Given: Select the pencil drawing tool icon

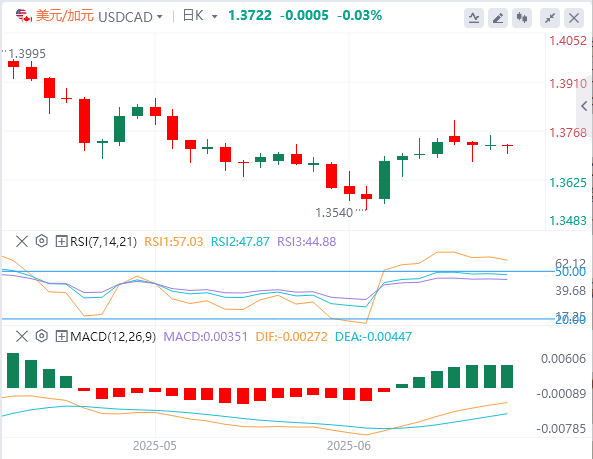Looking at the screenshot, I should [x=498, y=17].
